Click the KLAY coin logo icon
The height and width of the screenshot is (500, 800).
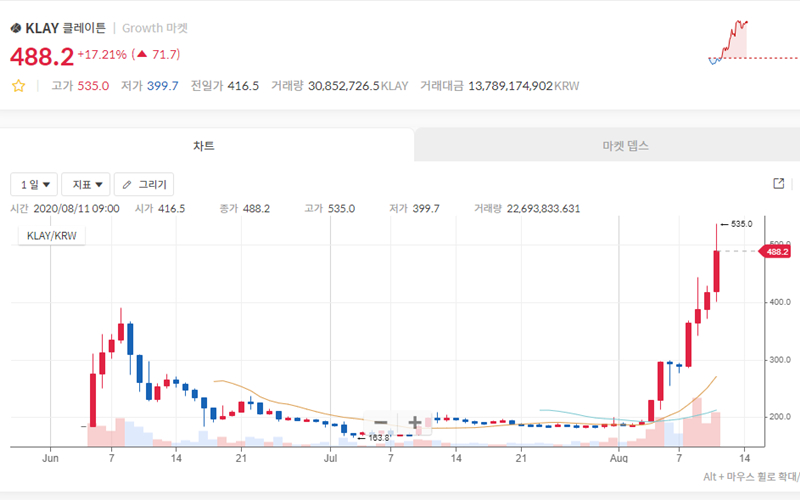pyautogui.click(x=15, y=28)
